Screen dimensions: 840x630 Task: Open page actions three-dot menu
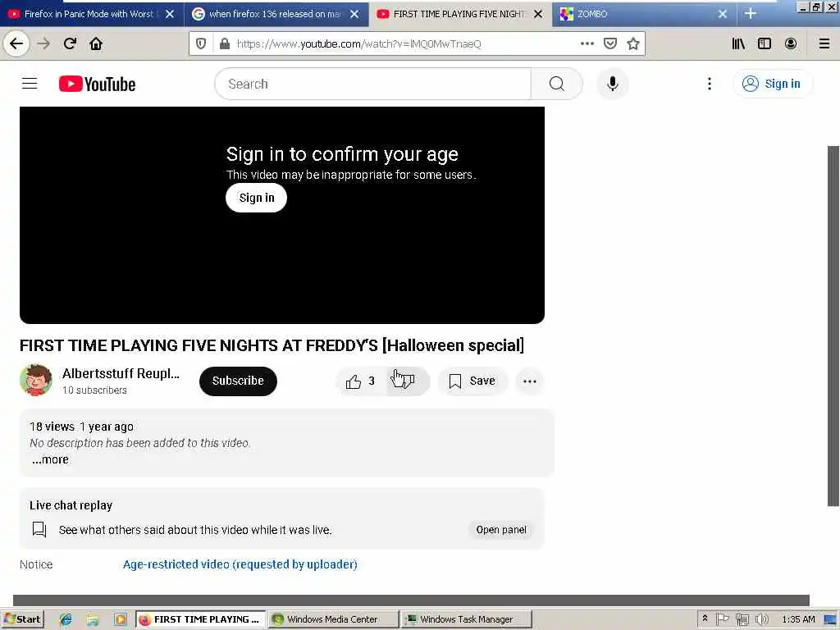(x=587, y=43)
